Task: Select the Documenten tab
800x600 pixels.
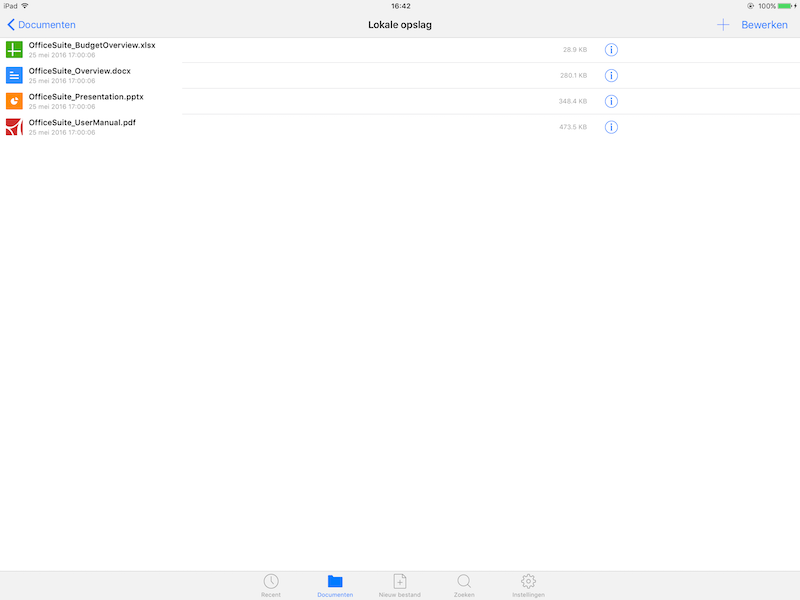Action: (x=335, y=585)
